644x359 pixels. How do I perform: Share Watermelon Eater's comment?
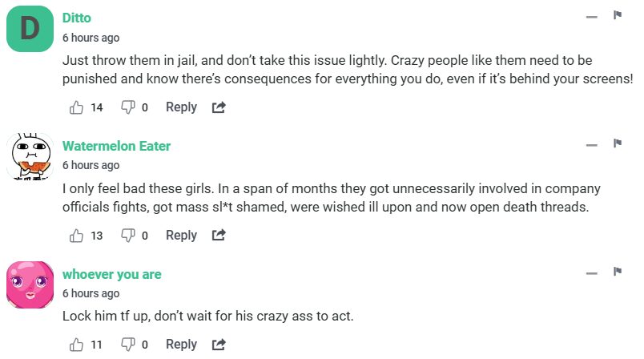pos(219,236)
